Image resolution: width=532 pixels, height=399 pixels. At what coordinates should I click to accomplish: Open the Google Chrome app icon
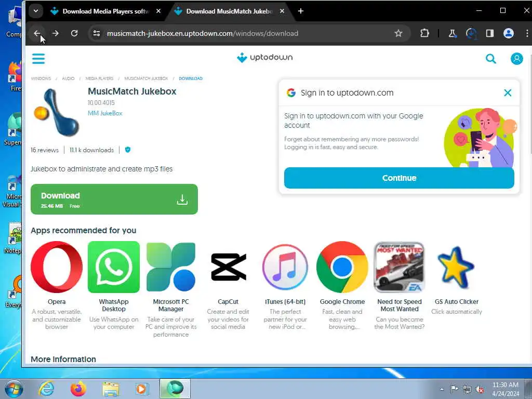coord(342,267)
